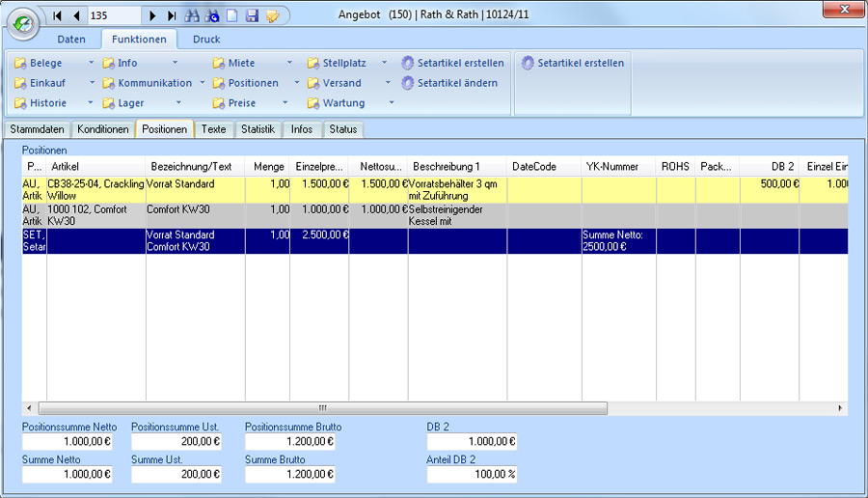Screen dimensions: 868x498
Task: Open the Belege folder icon
Action: click(20, 63)
